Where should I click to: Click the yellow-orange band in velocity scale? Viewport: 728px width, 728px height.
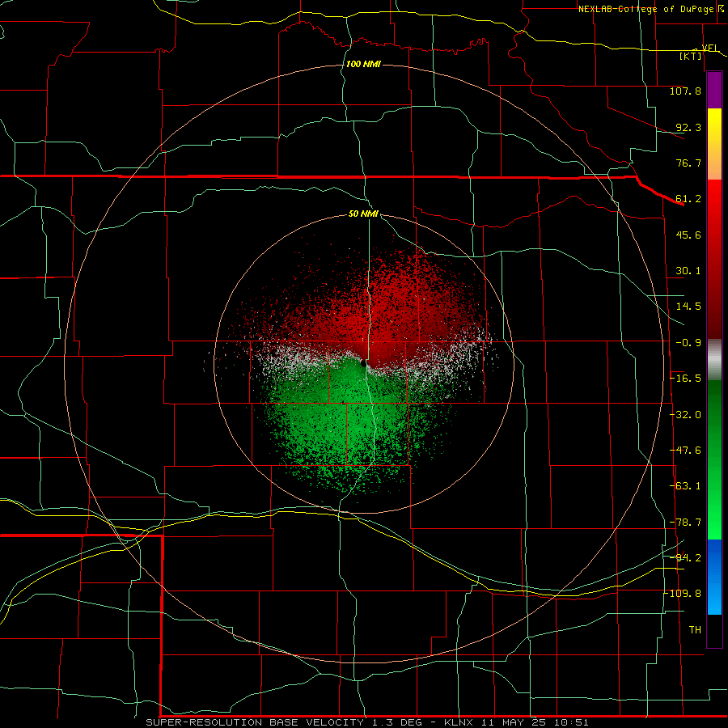coord(714,144)
